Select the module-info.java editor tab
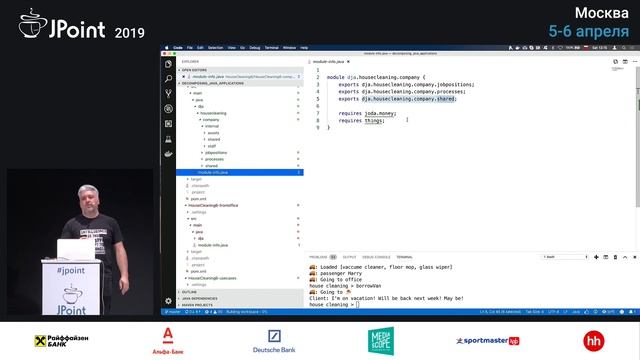640x360 pixels. tap(328, 62)
